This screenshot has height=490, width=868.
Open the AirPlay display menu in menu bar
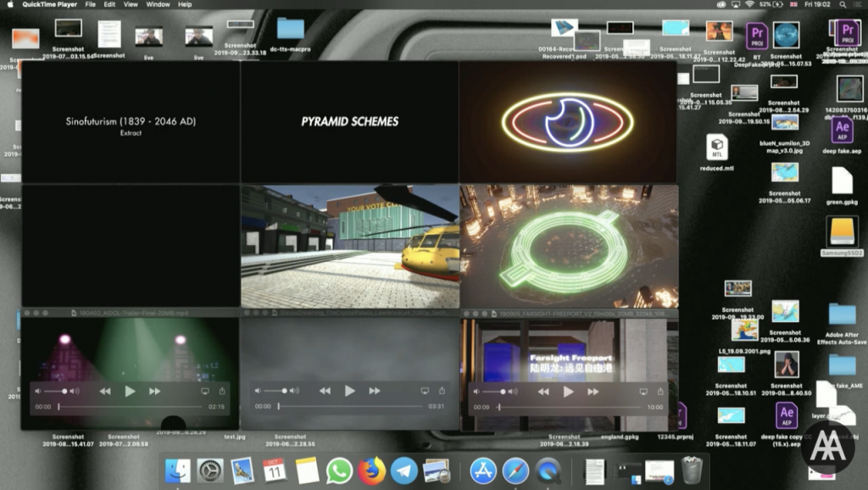tap(736, 4)
